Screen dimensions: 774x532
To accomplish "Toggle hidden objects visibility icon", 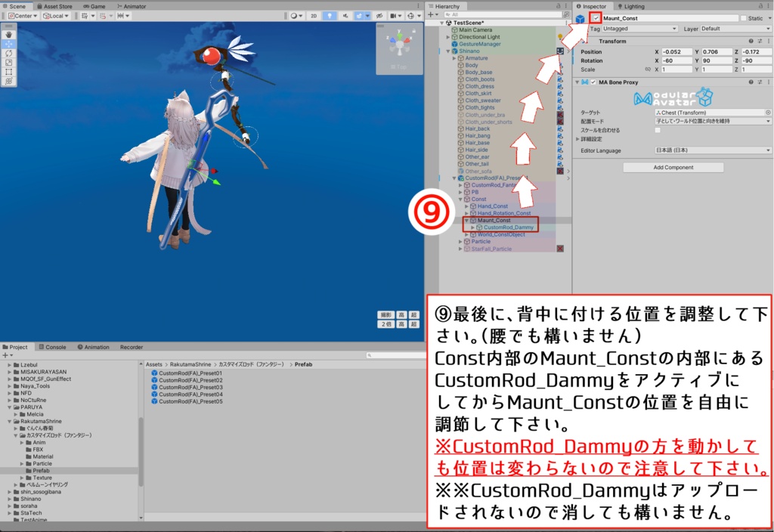I will coord(379,16).
